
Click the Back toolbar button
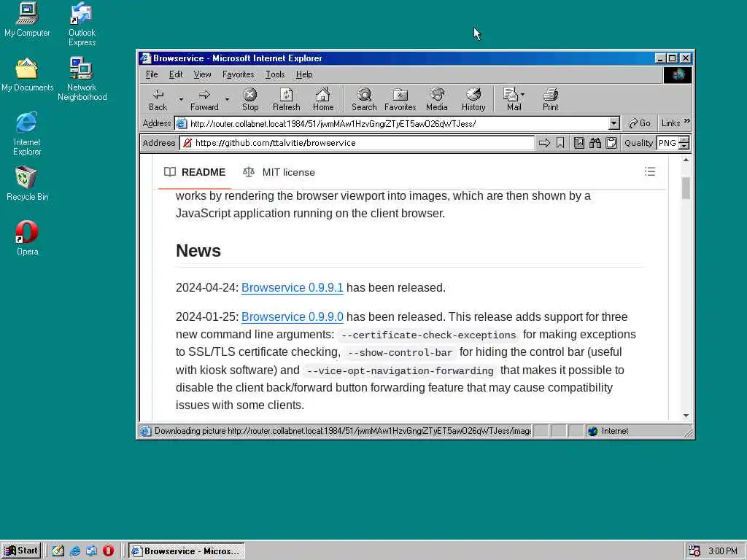point(158,100)
